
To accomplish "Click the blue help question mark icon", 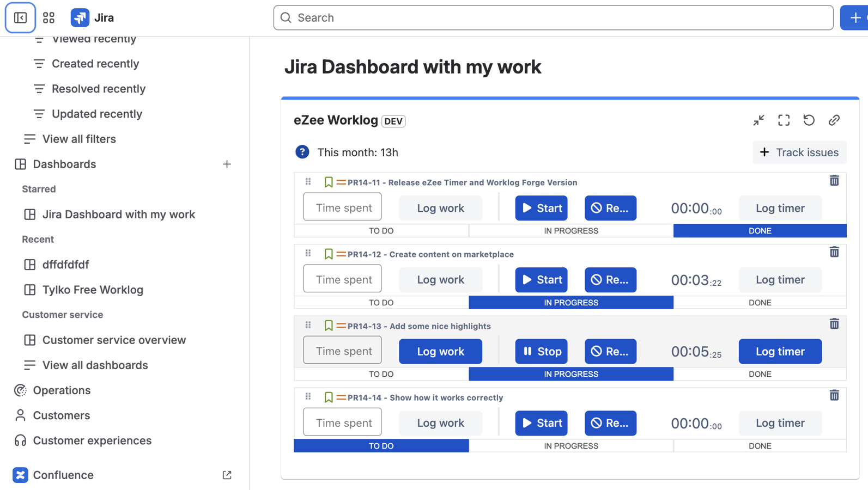I will [x=302, y=152].
